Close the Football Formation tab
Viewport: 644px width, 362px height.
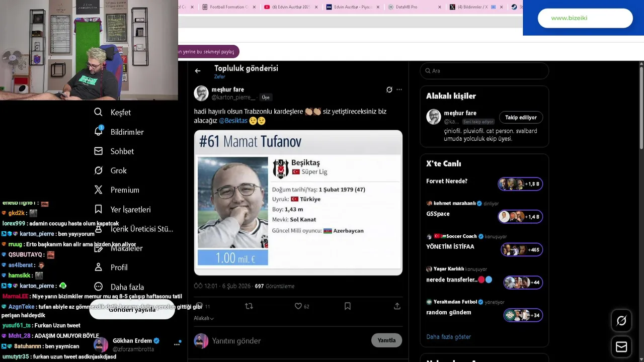pos(254,7)
